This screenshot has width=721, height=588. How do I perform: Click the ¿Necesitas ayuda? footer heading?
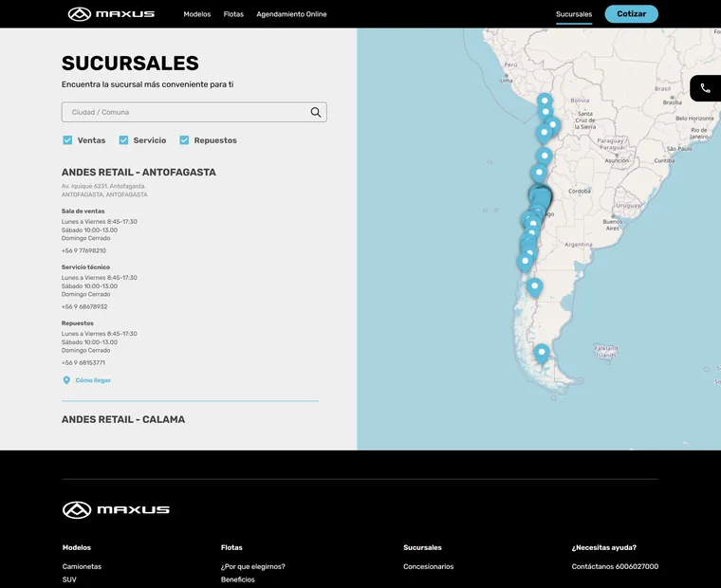(604, 547)
